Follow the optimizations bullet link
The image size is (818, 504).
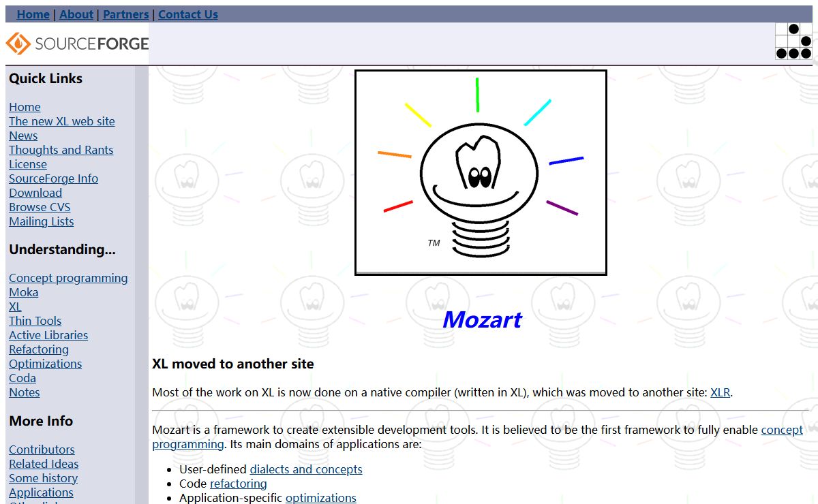click(321, 498)
